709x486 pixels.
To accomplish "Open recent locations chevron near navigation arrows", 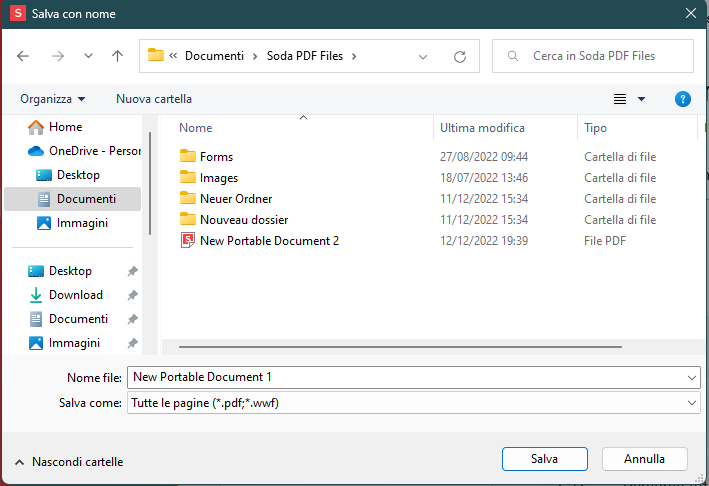I will pyautogui.click(x=88, y=56).
